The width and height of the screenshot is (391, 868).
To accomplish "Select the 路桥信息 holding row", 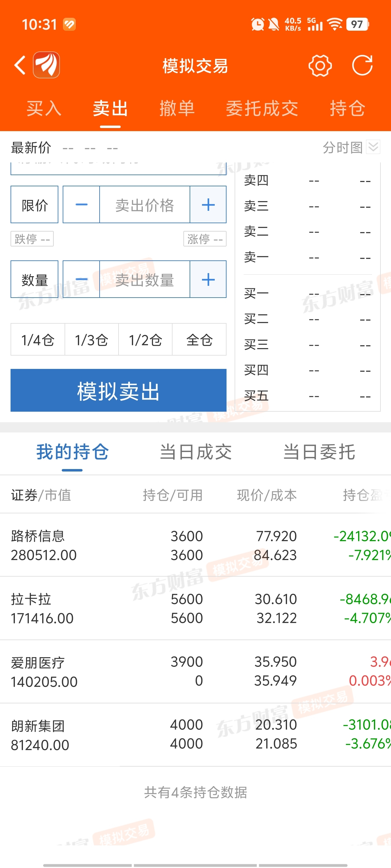I will pos(196,545).
